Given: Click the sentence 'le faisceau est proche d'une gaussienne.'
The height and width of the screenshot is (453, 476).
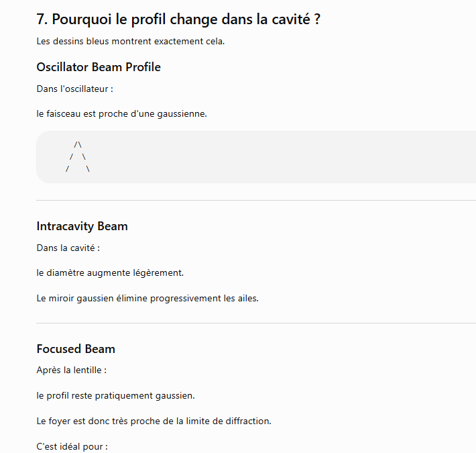Looking at the screenshot, I should point(122,113).
